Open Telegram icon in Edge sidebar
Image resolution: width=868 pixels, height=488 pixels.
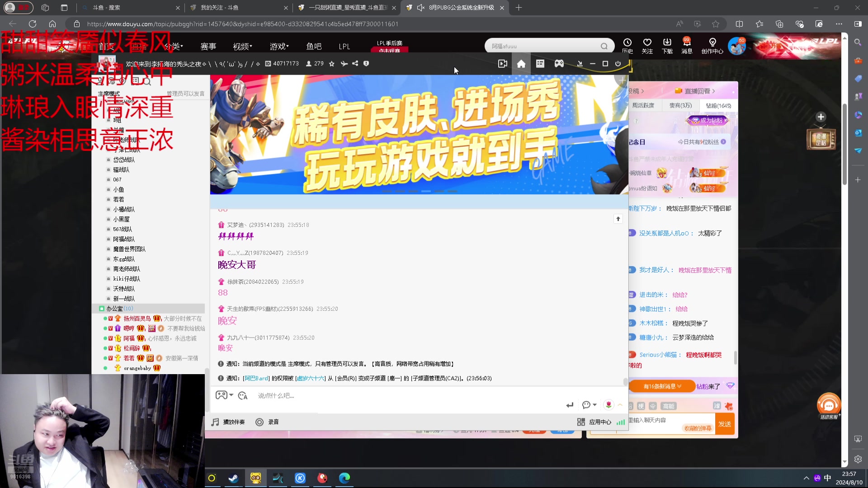[858, 150]
